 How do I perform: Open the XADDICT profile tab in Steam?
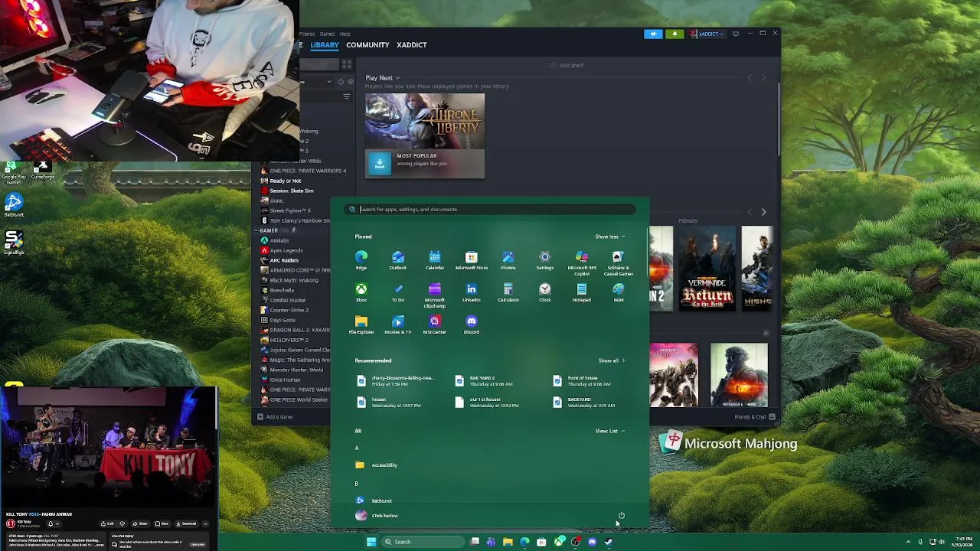click(412, 44)
